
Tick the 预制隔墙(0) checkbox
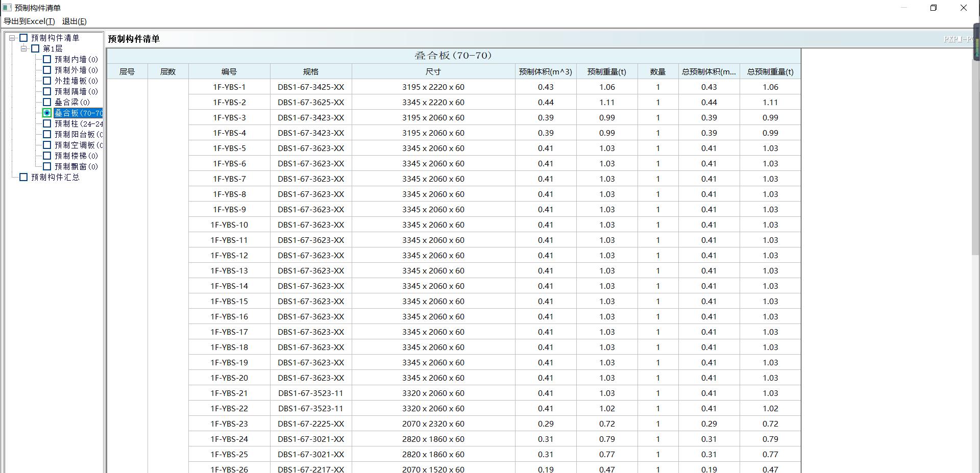pyautogui.click(x=46, y=91)
